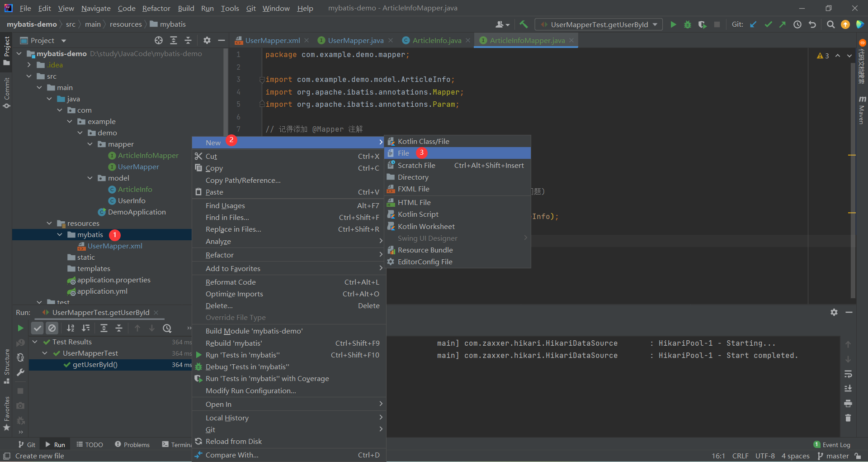Collapse the mybatis folder
The height and width of the screenshot is (462, 868).
click(59, 234)
